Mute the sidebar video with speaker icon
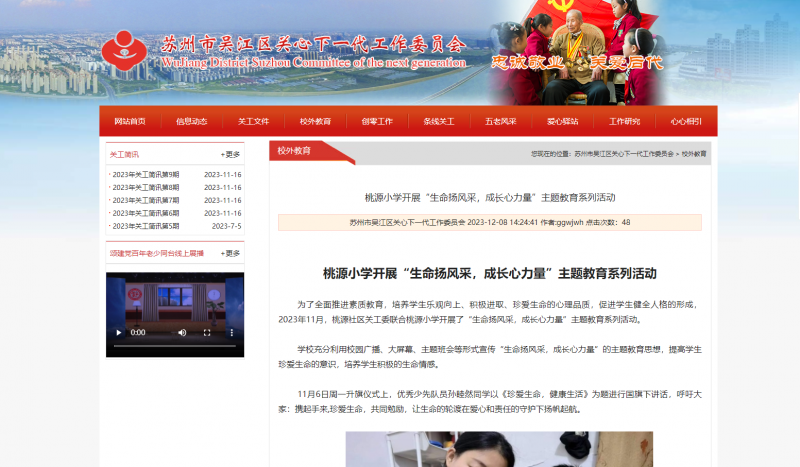 coord(182,333)
